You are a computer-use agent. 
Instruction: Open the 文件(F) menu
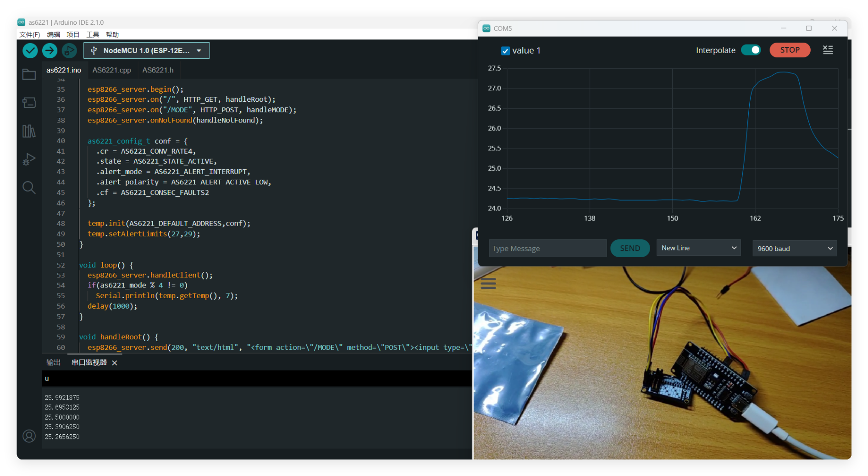click(29, 34)
